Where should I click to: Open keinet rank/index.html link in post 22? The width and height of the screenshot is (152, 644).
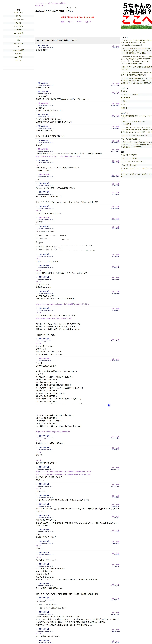click(x=53, y=432)
